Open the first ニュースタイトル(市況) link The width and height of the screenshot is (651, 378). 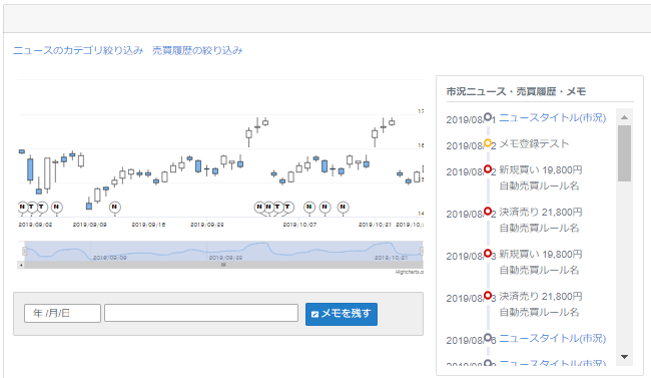(x=552, y=118)
